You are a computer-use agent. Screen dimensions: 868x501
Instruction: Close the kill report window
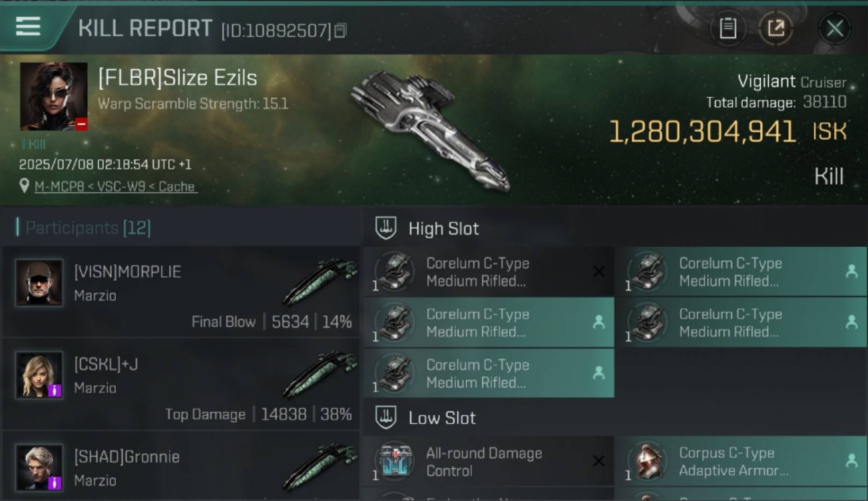click(835, 29)
